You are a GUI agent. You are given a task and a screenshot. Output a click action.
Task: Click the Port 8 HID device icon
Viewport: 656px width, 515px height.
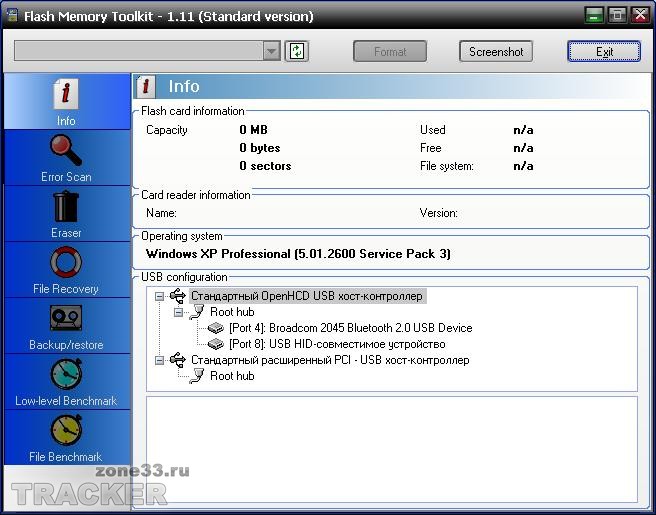point(216,344)
